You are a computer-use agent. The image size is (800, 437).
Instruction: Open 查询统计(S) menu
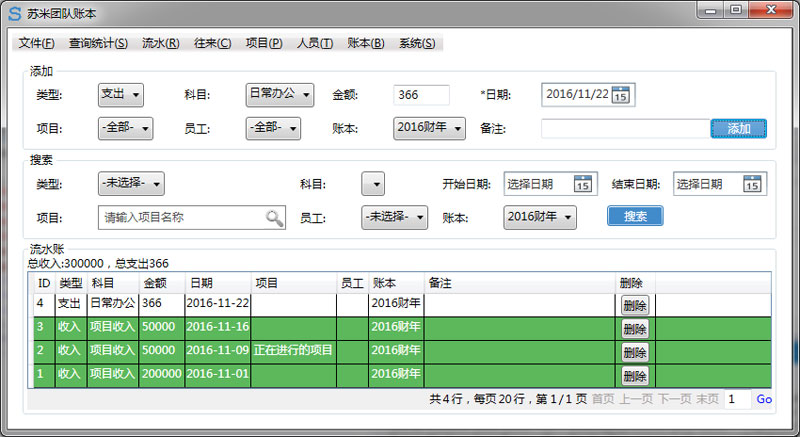(x=98, y=43)
